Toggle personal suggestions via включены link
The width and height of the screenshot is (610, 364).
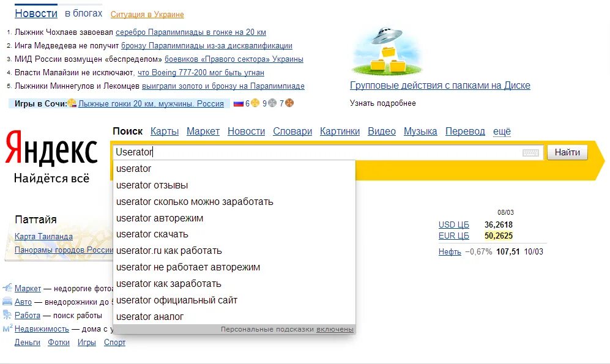pos(335,329)
